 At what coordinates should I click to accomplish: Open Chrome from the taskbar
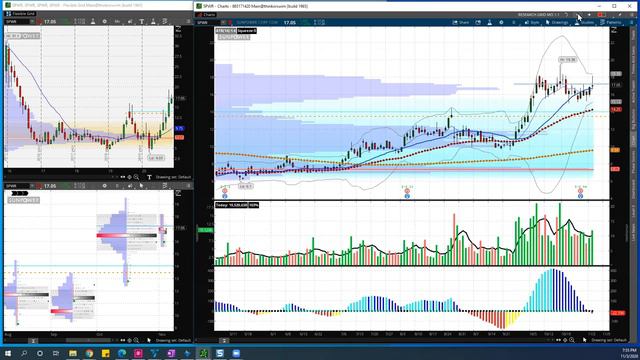click(89, 353)
